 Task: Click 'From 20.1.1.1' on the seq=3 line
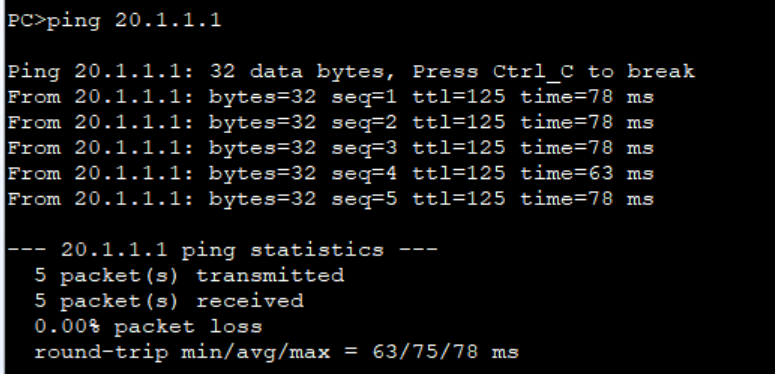[x=100, y=148]
